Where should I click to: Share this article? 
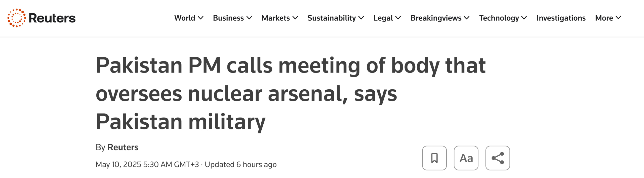coord(498,158)
